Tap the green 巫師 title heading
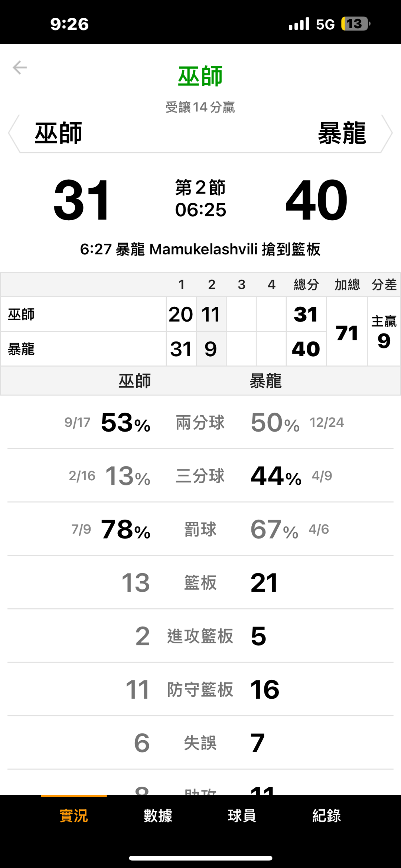This screenshot has height=868, width=401. coord(200,77)
